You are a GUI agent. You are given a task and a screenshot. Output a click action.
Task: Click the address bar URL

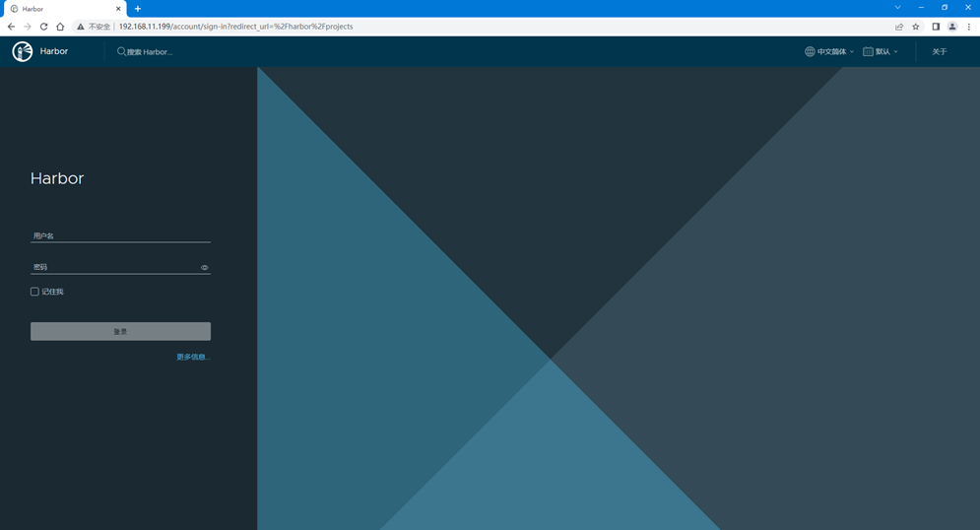pyautogui.click(x=235, y=27)
